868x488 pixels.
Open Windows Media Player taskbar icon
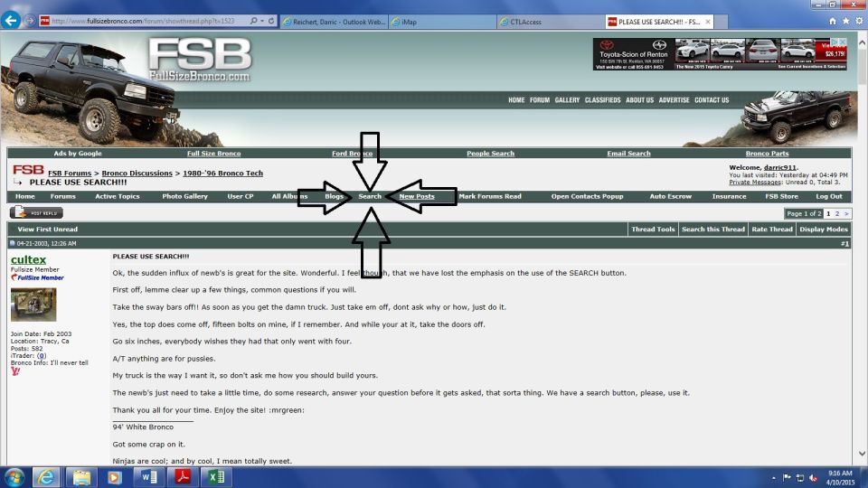(x=115, y=477)
